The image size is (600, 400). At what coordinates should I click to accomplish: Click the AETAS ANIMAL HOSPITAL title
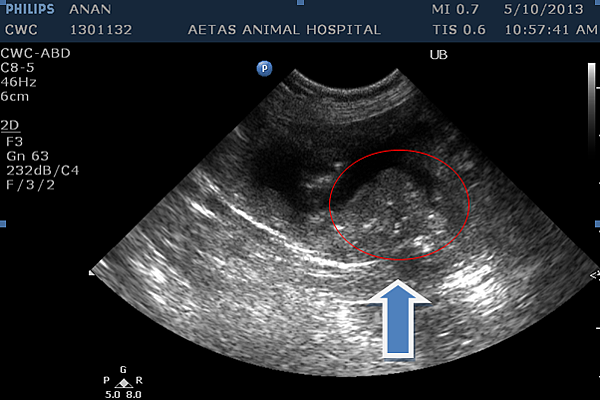pos(284,30)
